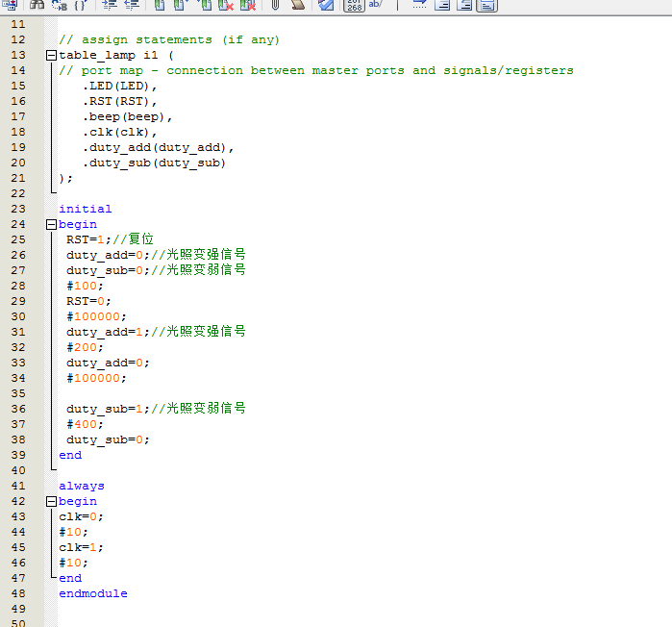This screenshot has height=627, width=672.
Task: Place cursor on '.LED(LED),' line
Action: (119, 87)
